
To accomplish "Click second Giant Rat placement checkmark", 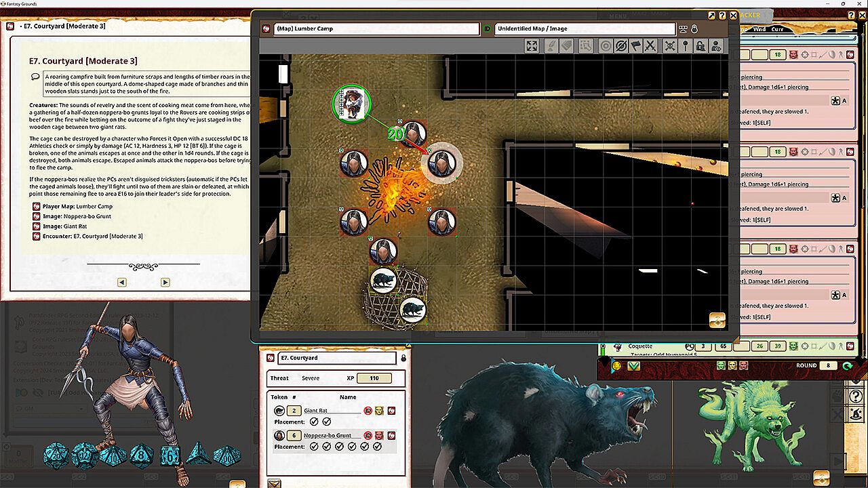I will 327,422.
